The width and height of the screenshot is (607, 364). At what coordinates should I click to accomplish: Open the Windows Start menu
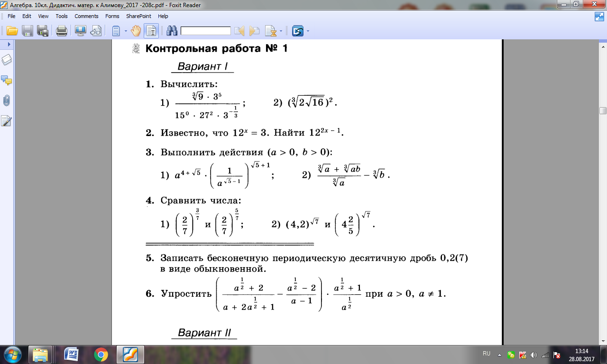(11, 355)
